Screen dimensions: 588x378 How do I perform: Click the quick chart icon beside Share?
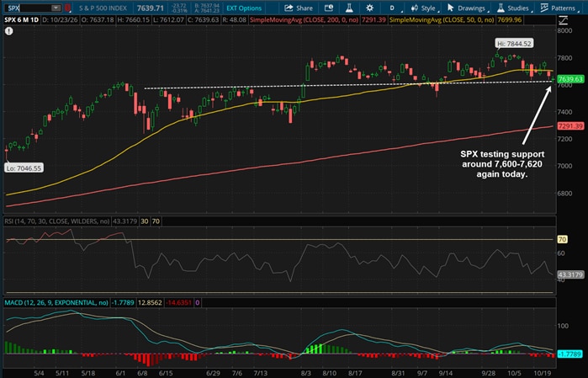click(x=329, y=8)
